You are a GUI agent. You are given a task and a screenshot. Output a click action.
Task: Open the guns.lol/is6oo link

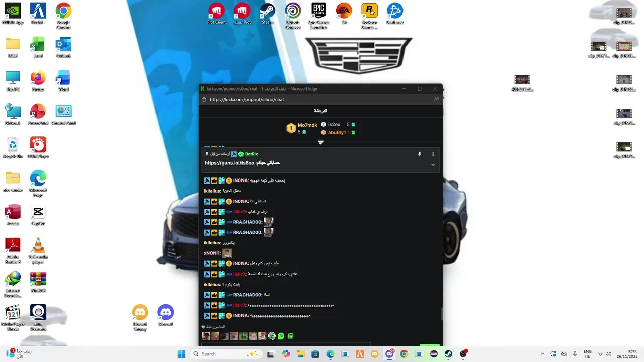click(x=229, y=163)
